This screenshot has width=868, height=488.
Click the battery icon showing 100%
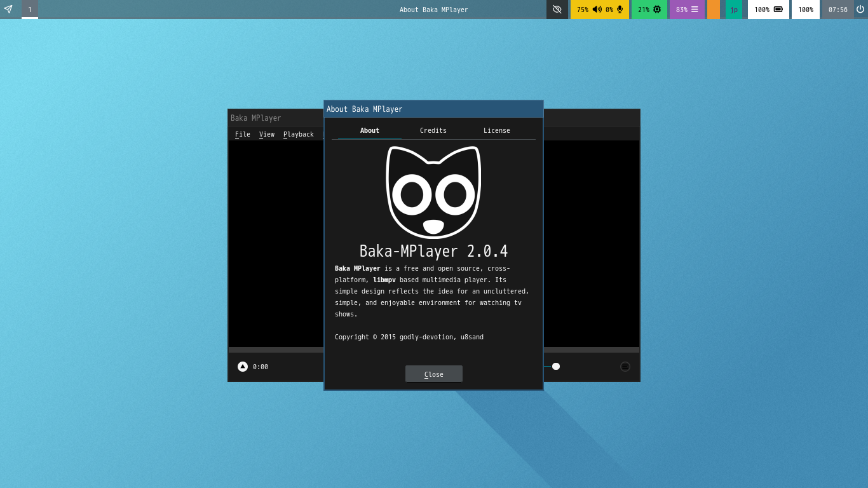[x=780, y=10]
